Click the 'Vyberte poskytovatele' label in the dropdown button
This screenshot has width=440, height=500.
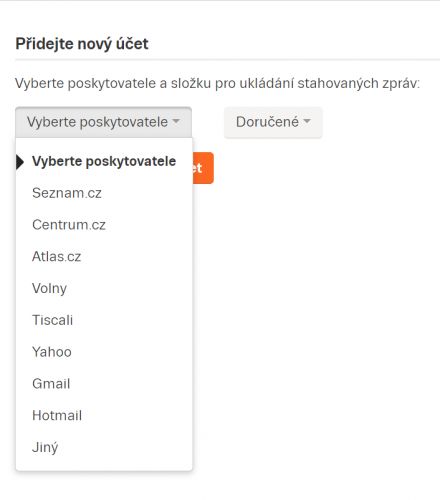[x=97, y=122]
